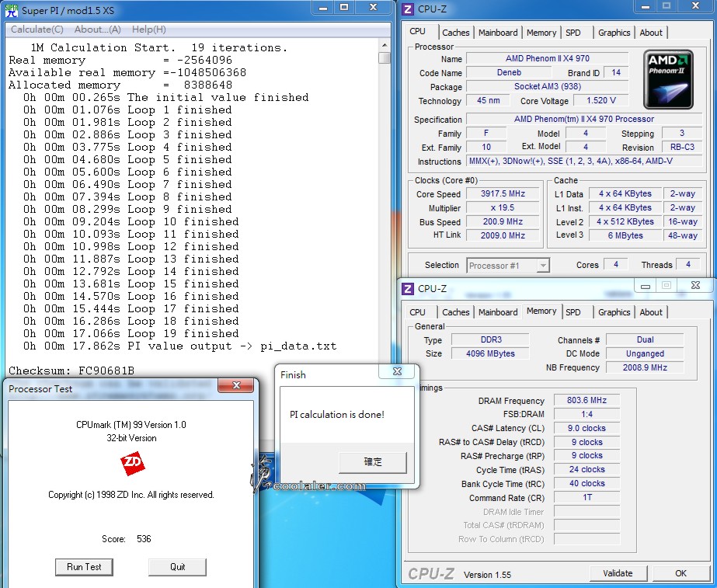Click Quit in Processor Test
Screen dimensions: 717x588
(x=177, y=567)
